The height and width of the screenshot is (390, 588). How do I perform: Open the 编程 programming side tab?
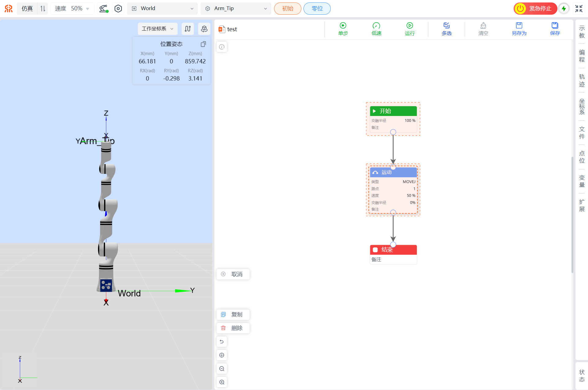(582, 56)
